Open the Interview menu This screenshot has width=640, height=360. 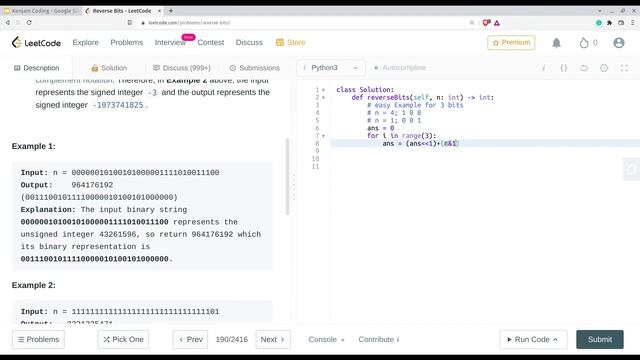click(x=170, y=42)
